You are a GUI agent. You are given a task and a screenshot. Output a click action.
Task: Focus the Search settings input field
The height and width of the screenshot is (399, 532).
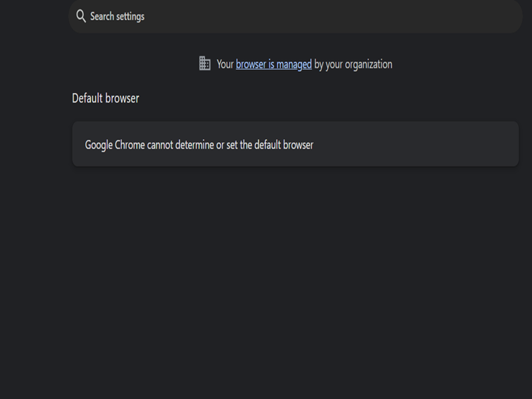tap(299, 16)
